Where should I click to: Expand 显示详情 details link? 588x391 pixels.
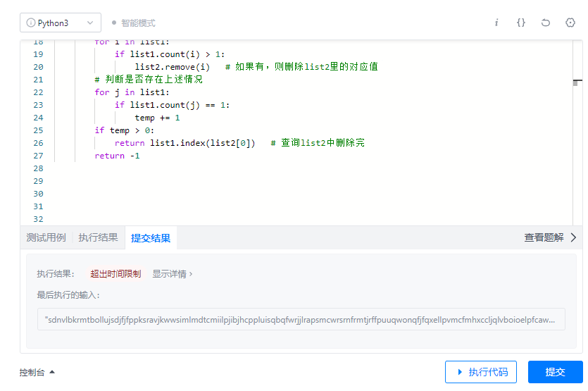coord(172,274)
